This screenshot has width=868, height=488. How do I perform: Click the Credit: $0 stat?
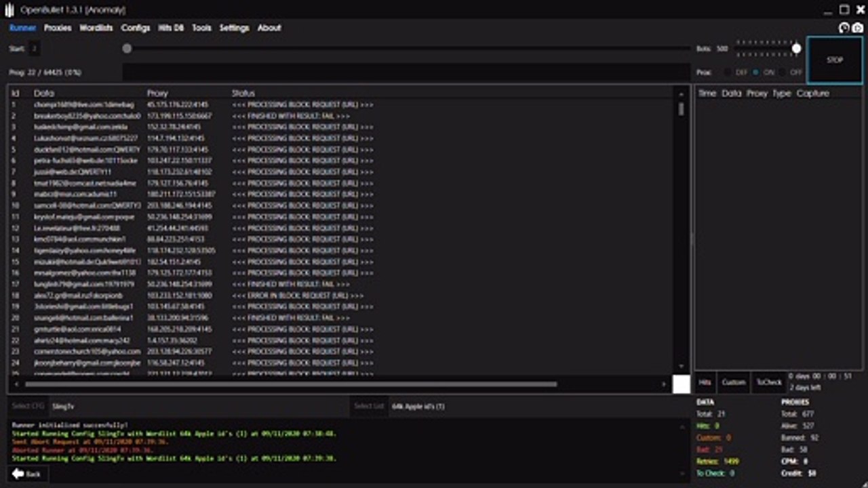click(x=799, y=473)
